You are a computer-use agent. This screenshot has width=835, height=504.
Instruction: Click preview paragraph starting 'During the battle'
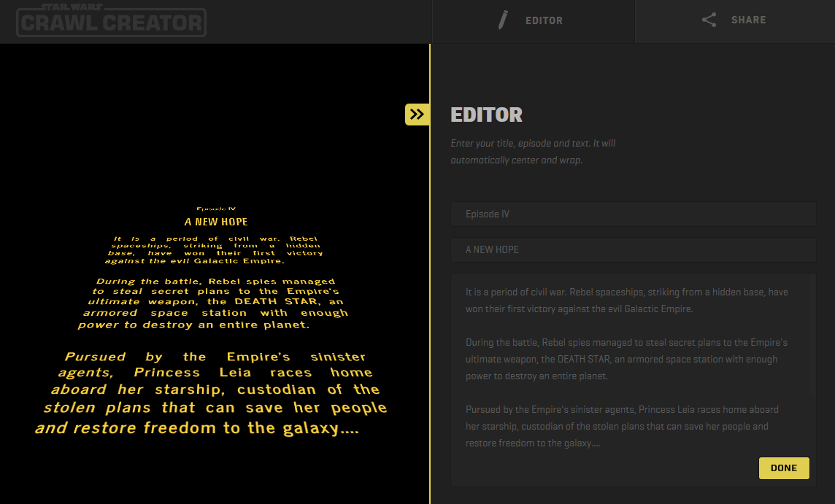click(213, 303)
